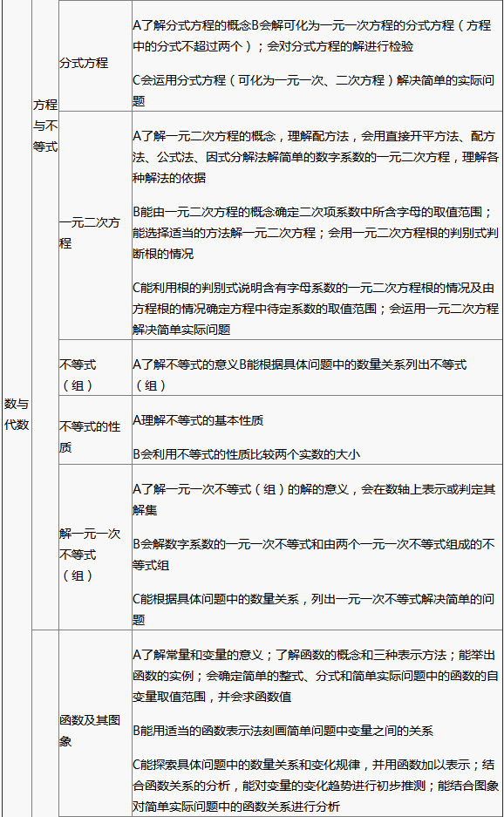Click the paragraph C能探索具体问题中的数量关系和变化规律
Image resolution: width=504 pixels, height=817 pixels.
pyautogui.click(x=316, y=786)
